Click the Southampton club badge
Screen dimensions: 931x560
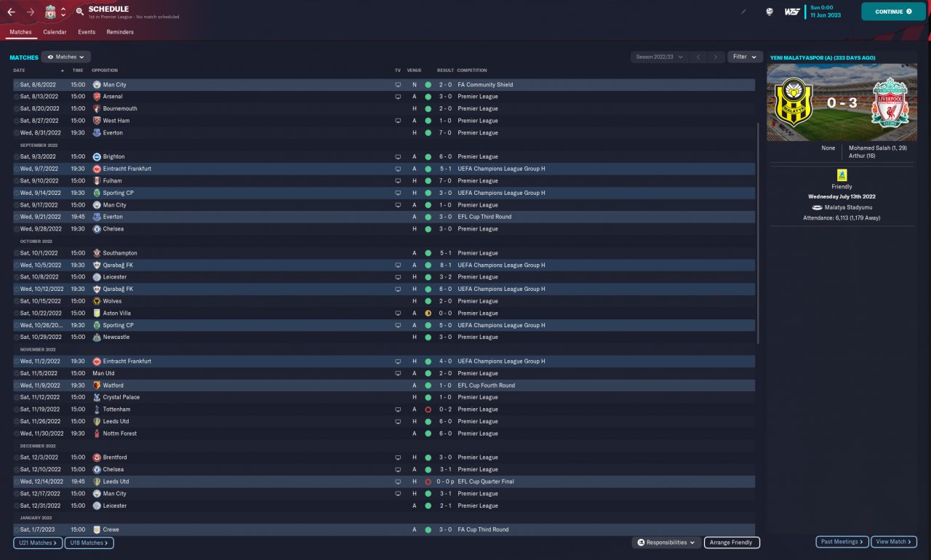pyautogui.click(x=97, y=253)
